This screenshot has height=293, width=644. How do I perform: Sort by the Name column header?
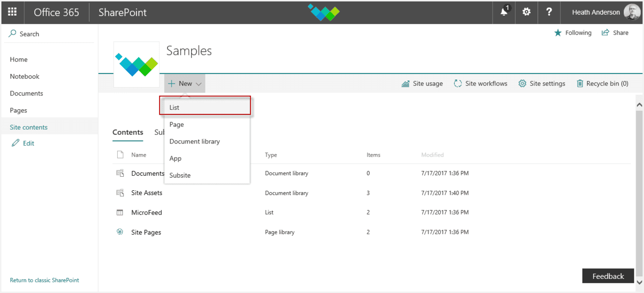(139, 155)
